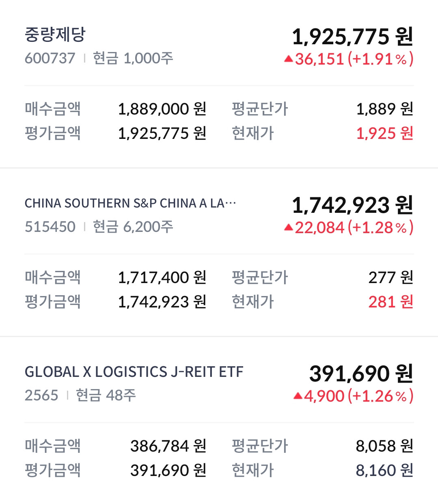This screenshot has width=438, height=504.
Task: Open the CHINA SOUTHERN S&P CHINA A holding
Action: coord(130,203)
